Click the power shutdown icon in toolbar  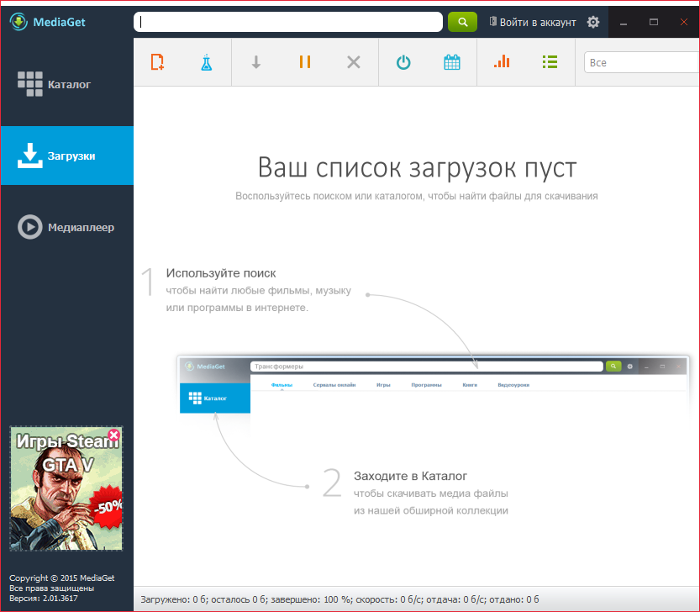click(403, 62)
